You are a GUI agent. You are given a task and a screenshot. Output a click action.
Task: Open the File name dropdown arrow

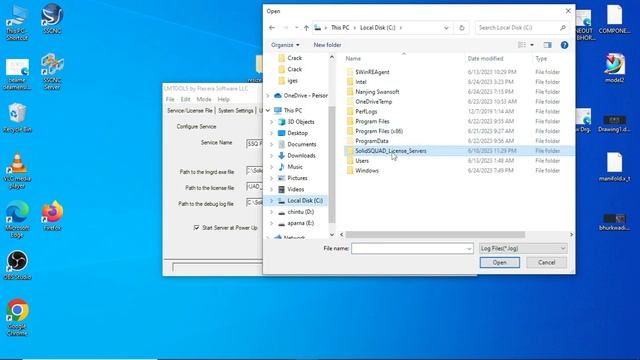tap(469, 249)
